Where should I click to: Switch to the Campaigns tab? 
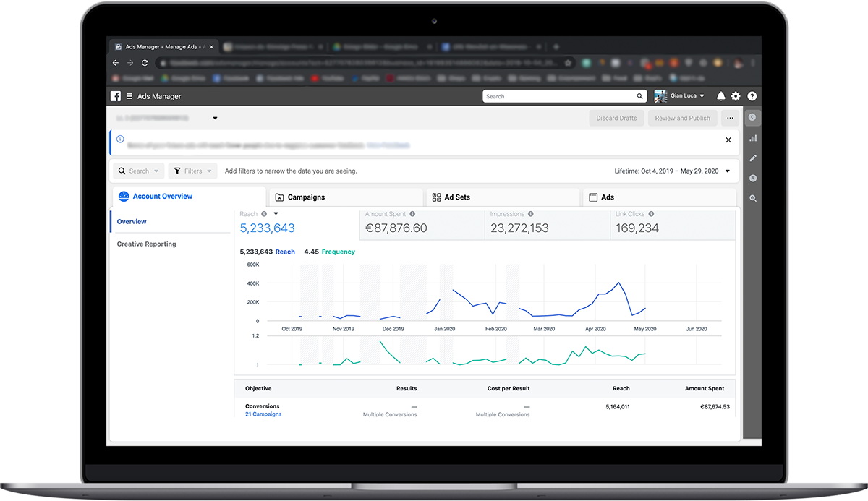(346, 197)
